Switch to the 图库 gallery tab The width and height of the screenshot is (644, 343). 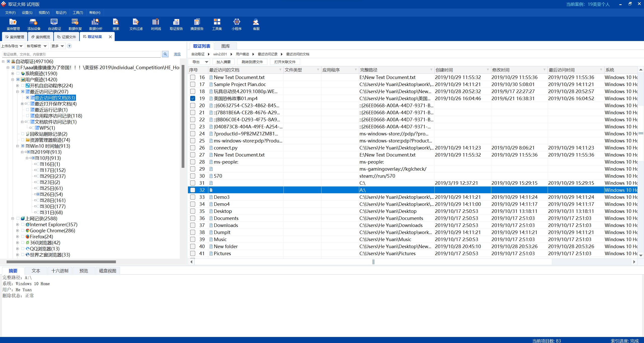[225, 46]
